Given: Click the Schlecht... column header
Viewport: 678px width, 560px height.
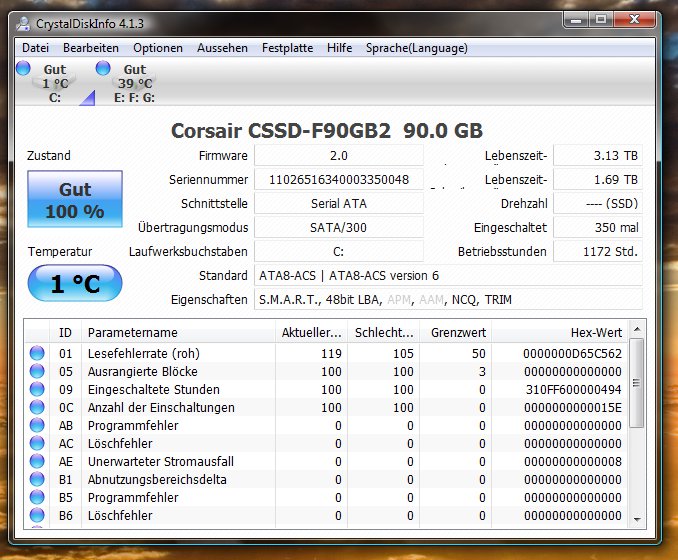Looking at the screenshot, I should [x=384, y=333].
